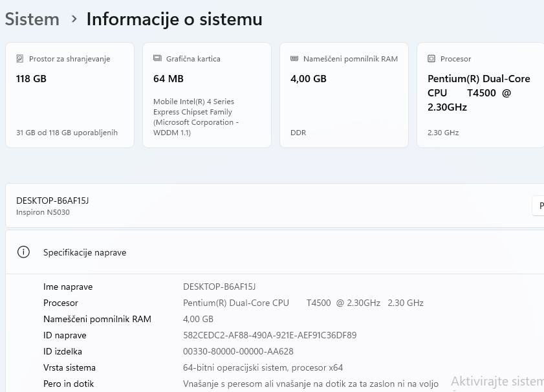Click the Procesor chip icon
This screenshot has width=544, height=392.
click(431, 59)
